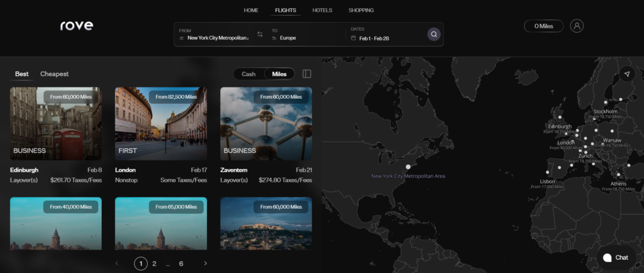Viewport: 644px width, 273px height.
Task: Select the London First class flight card
Action: tap(161, 124)
